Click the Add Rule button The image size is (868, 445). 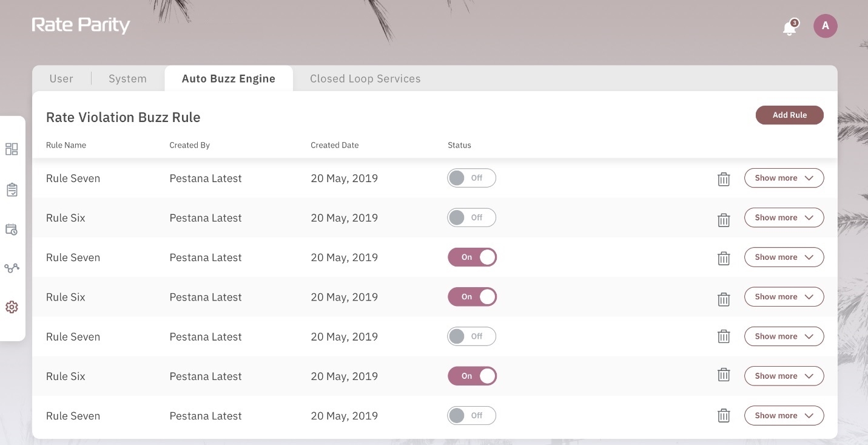tap(789, 115)
